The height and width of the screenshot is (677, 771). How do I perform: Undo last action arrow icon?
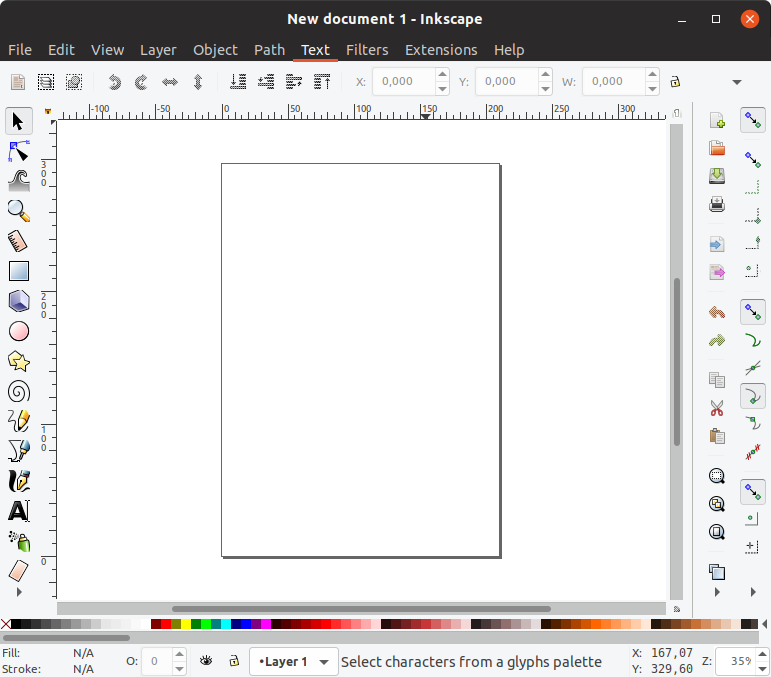(x=717, y=312)
